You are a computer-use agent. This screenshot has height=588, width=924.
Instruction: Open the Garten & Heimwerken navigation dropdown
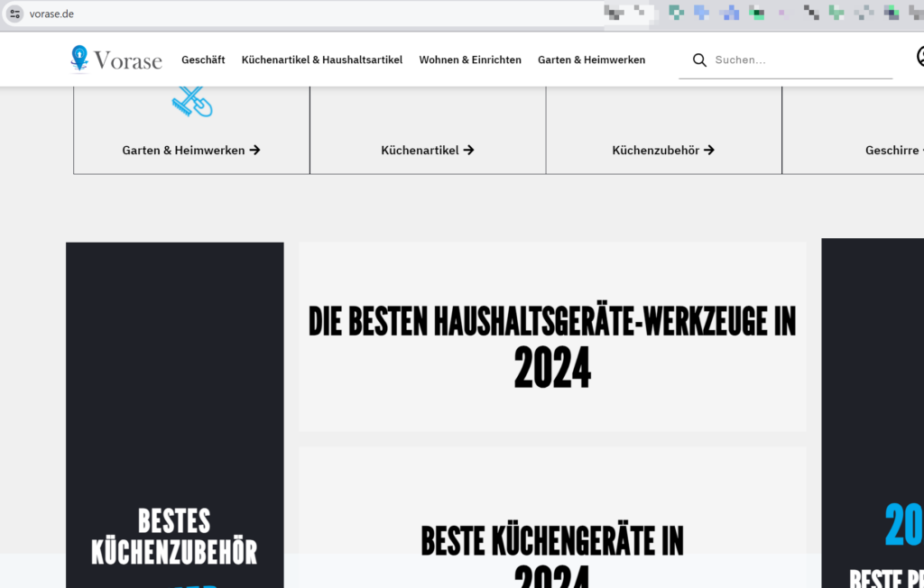point(591,60)
